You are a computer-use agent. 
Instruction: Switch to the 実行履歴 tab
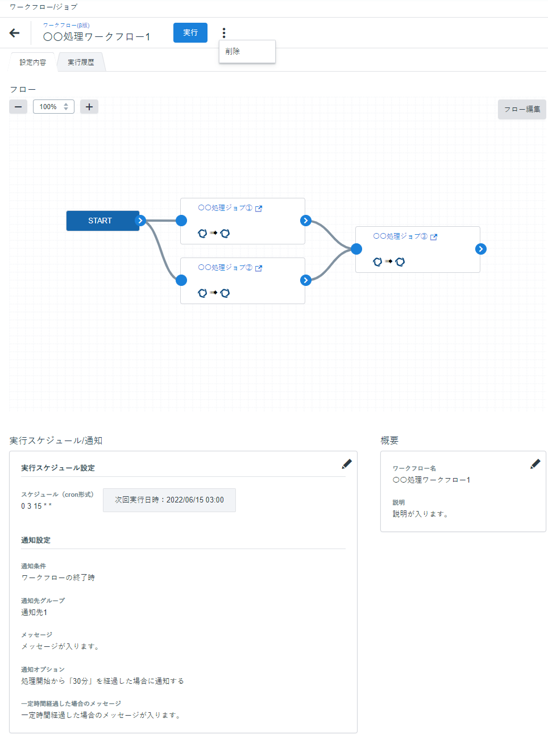[x=81, y=63]
